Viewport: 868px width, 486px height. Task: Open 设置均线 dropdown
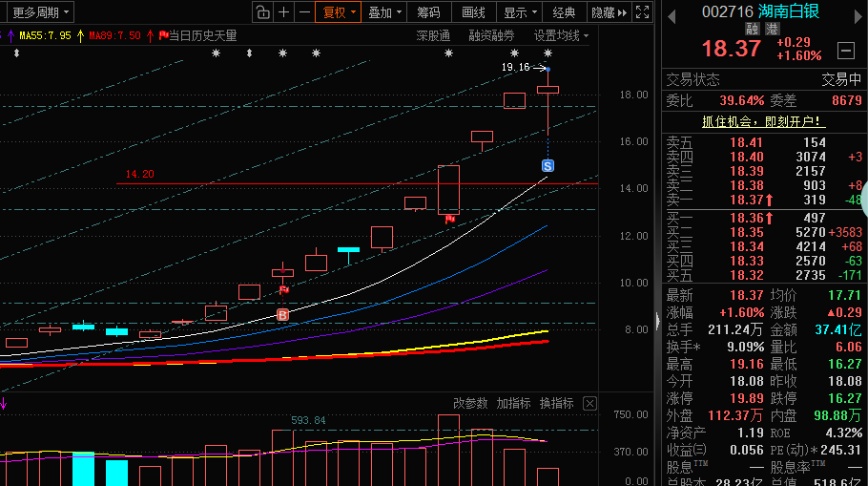click(561, 35)
